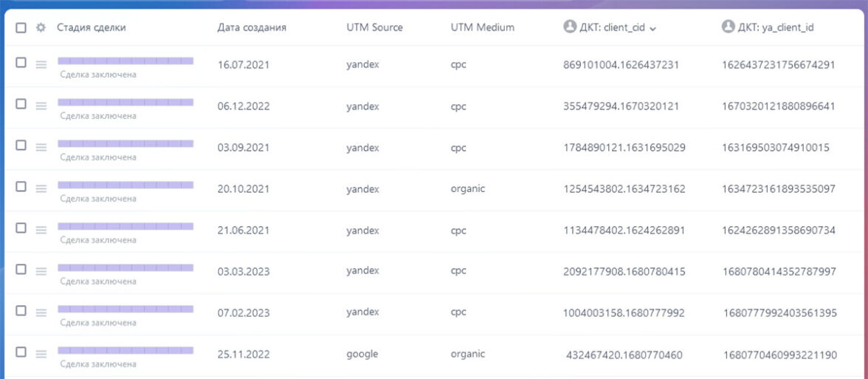Open row menu for the 21.06.2021 deal

[41, 230]
